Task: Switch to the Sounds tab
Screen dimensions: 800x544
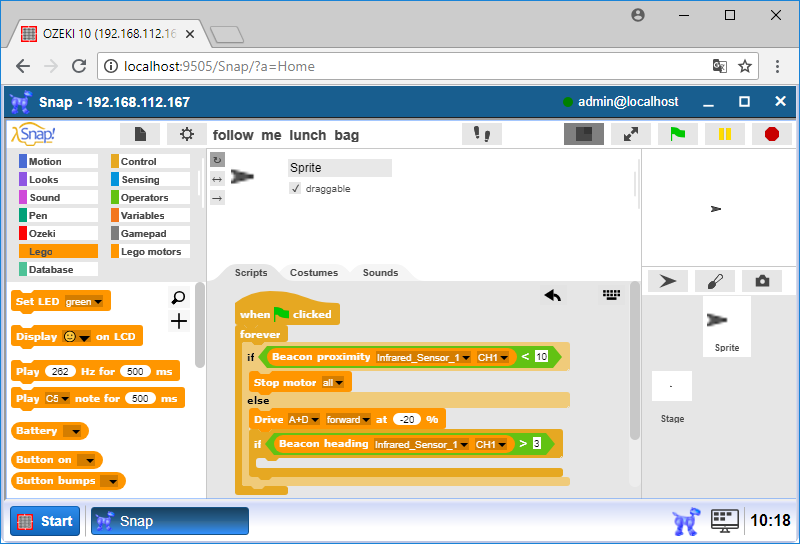Action: click(x=380, y=272)
